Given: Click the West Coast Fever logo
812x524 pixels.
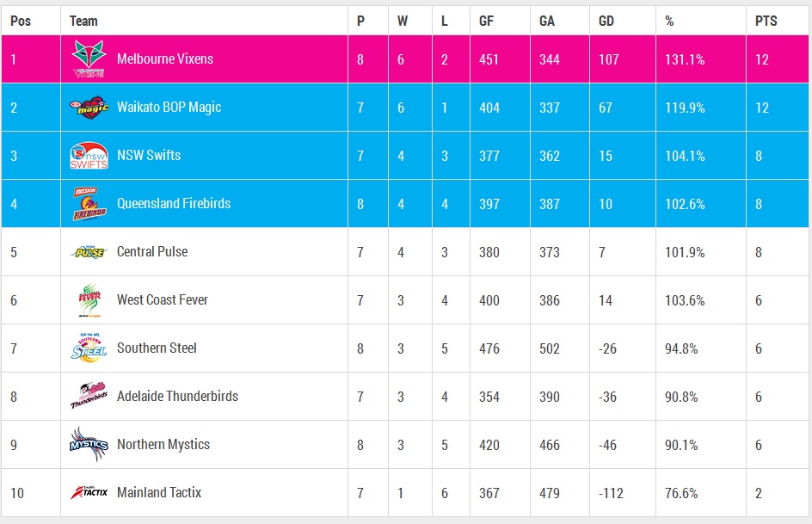Looking at the screenshot, I should click(89, 300).
